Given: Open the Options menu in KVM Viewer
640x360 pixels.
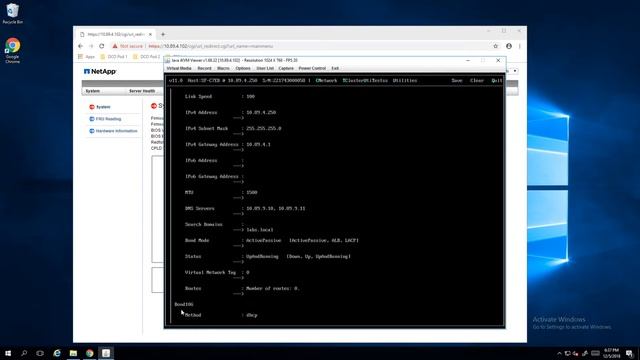Looking at the screenshot, I should pos(243,68).
